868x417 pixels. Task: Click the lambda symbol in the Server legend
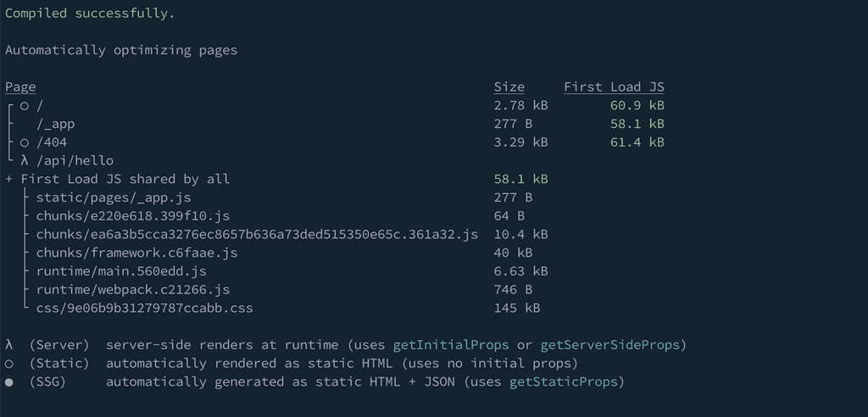pyautogui.click(x=8, y=345)
